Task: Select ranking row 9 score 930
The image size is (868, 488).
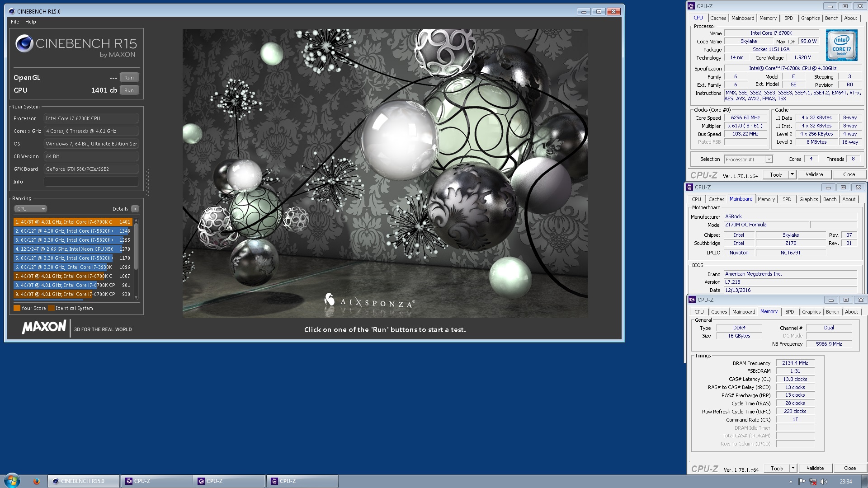Action: coord(73,294)
